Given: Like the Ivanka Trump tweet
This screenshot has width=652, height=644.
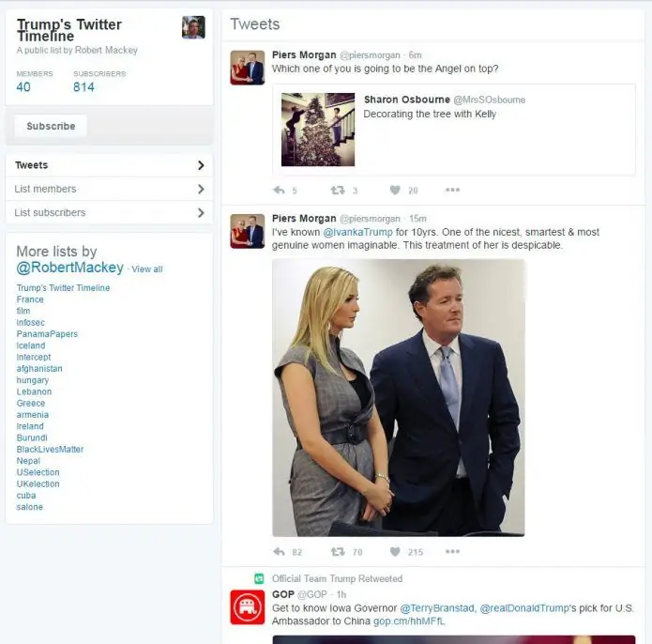Looking at the screenshot, I should [395, 552].
